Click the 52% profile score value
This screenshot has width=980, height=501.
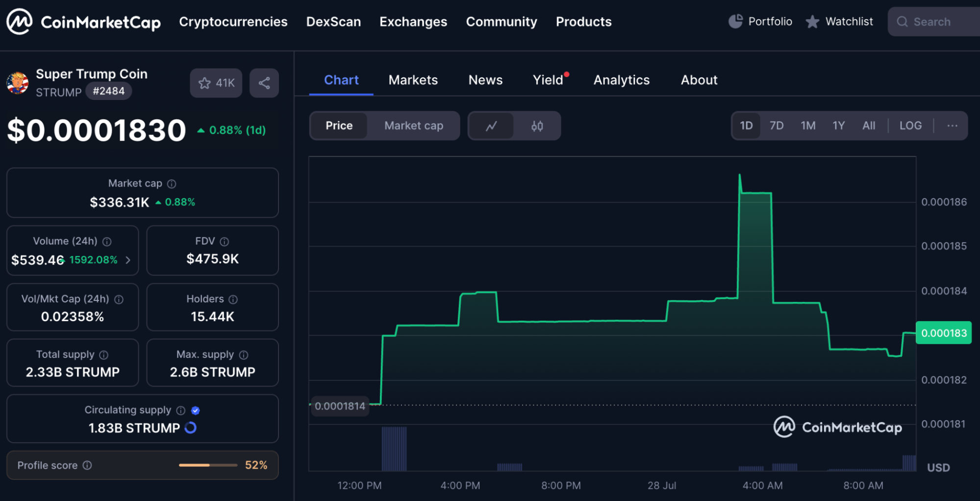pos(256,465)
